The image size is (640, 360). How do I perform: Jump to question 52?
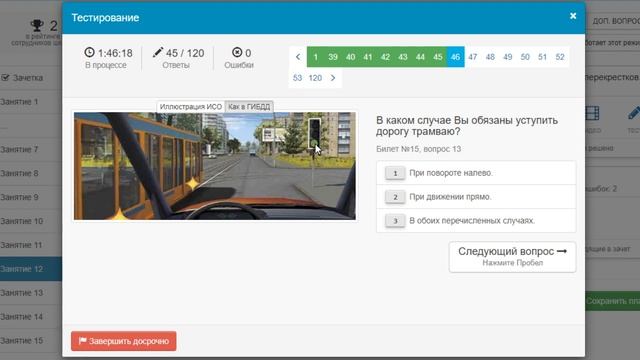coord(560,57)
